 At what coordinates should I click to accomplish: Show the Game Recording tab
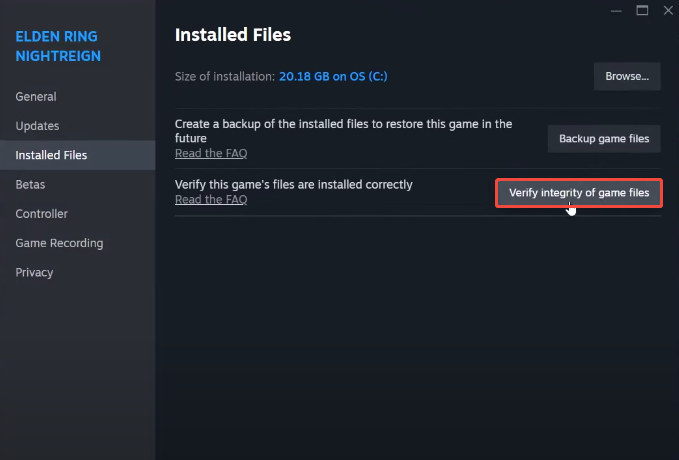click(x=59, y=243)
